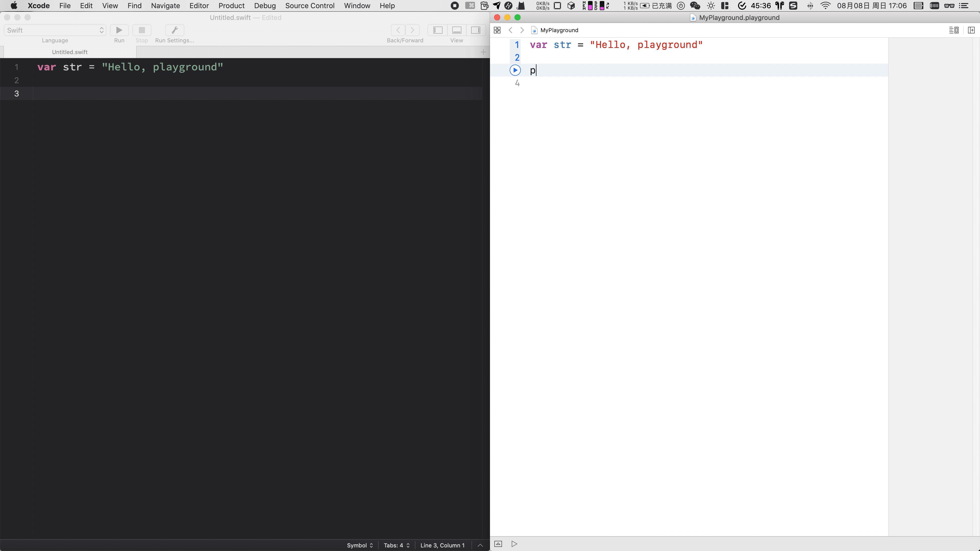Click blue run button beside line 3
980x551 pixels.
(x=515, y=70)
